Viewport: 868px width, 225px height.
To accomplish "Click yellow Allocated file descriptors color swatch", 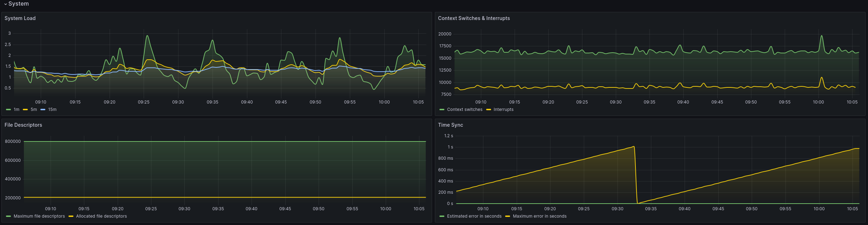I will tap(71, 216).
